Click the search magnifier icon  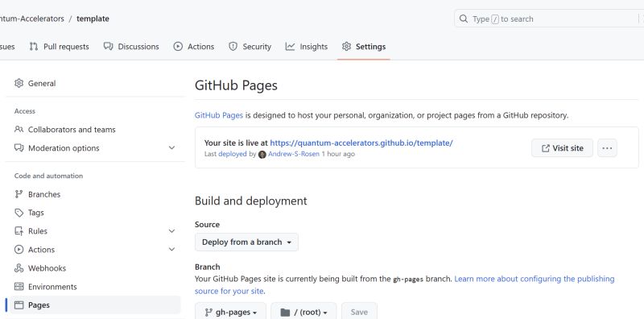[x=464, y=19]
